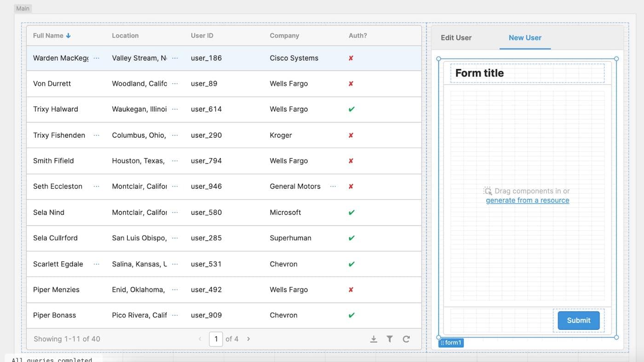
Task: Go to next table page arrow
Action: [248, 339]
